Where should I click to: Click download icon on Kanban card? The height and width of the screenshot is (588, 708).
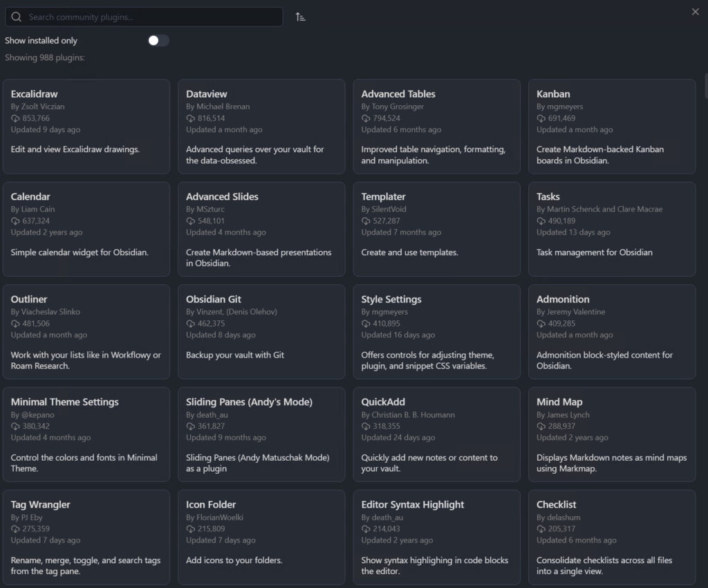[x=541, y=118]
